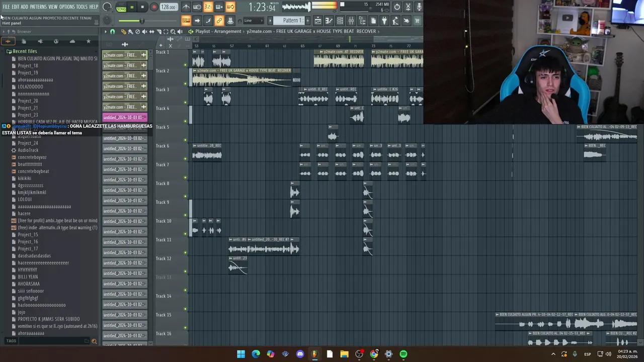Toggle playlist snap magnet

(x=112, y=32)
